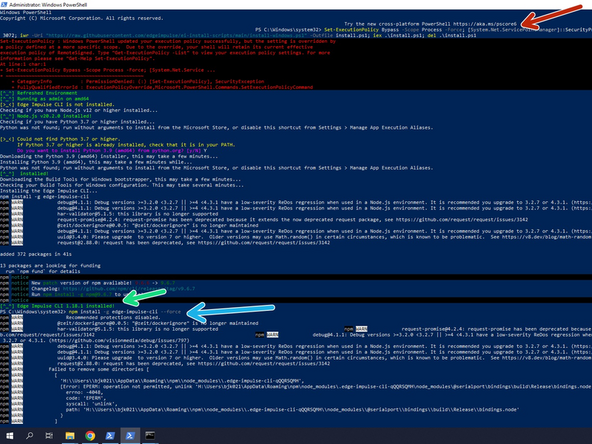Select the "code: 'EPERM'," line
This screenshot has height=444, width=592.
click(85, 398)
